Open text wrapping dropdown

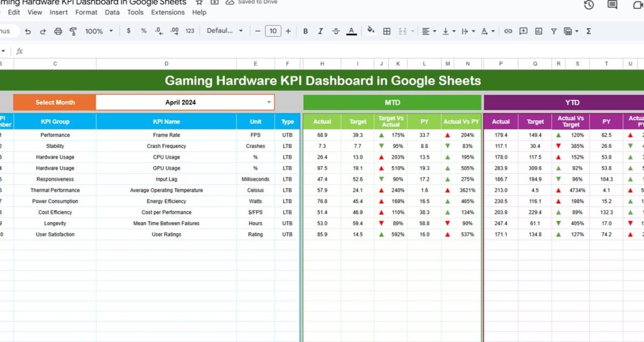tap(468, 31)
